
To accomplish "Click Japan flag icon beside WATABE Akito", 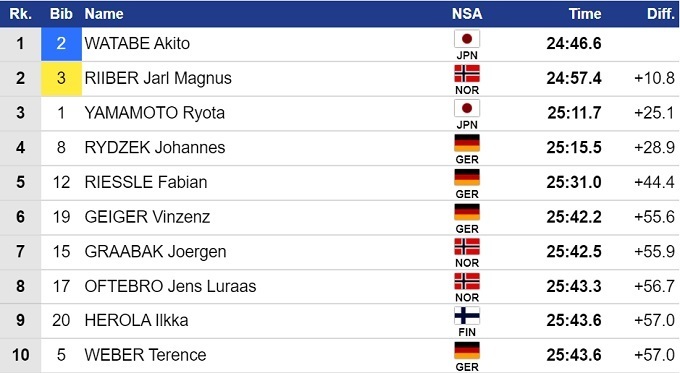I will click(467, 39).
